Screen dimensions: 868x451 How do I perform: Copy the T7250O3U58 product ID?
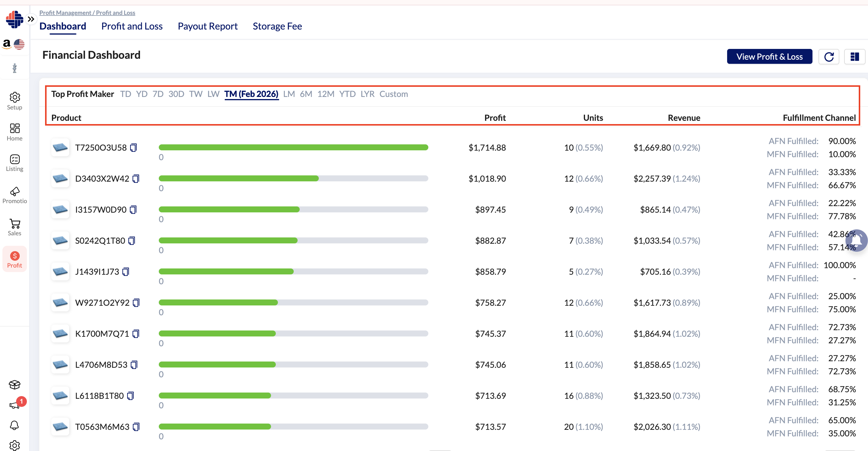point(133,148)
